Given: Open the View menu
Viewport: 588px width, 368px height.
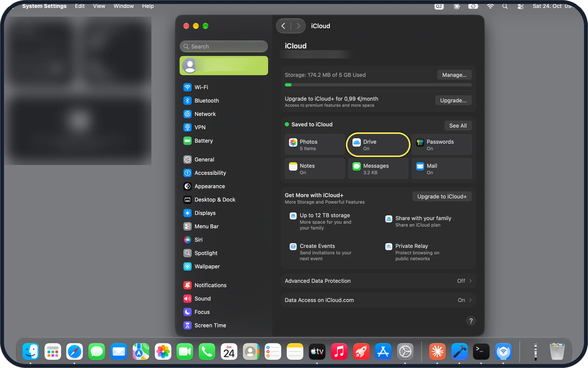Looking at the screenshot, I should (99, 6).
